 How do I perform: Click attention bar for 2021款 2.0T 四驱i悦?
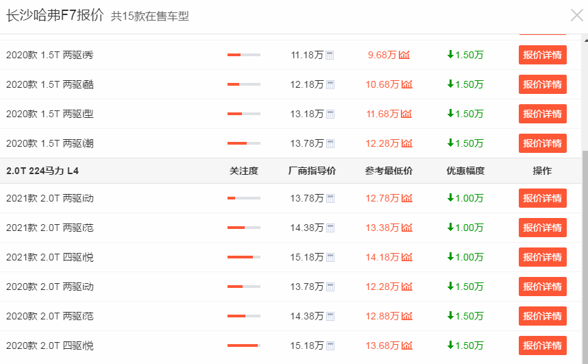[x=244, y=257]
